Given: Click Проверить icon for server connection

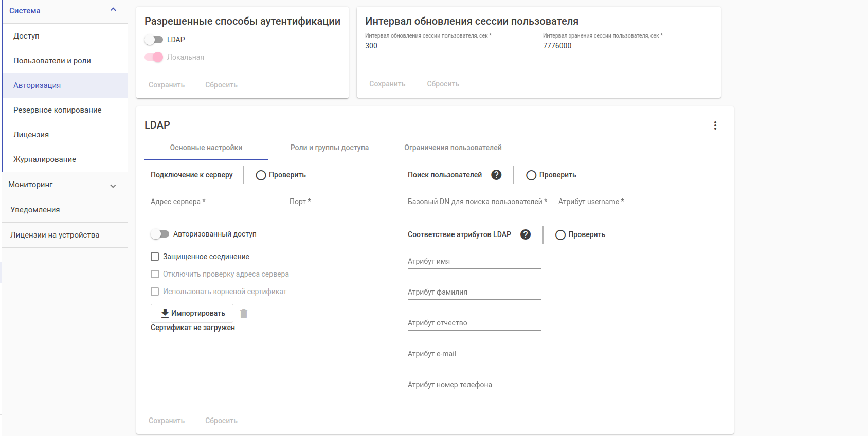Looking at the screenshot, I should tap(261, 175).
